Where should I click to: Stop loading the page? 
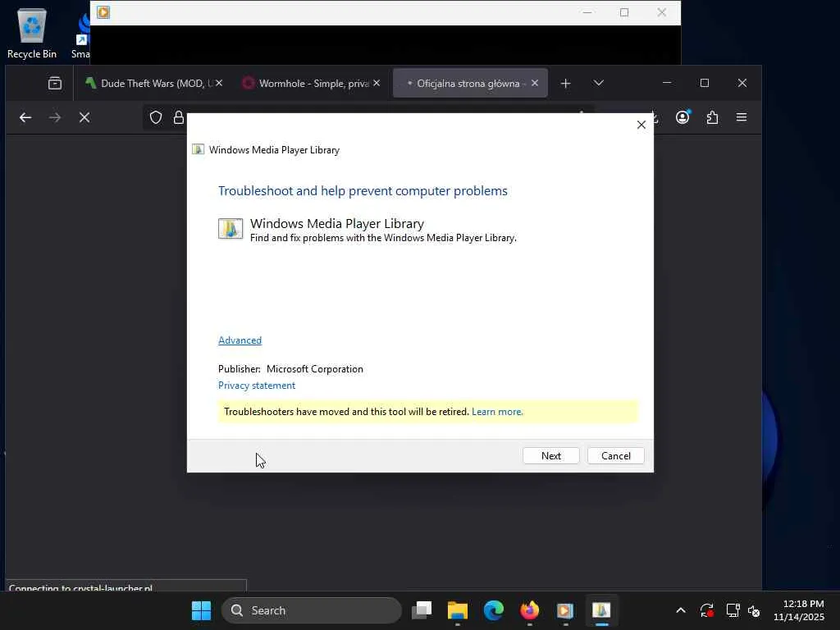click(x=84, y=117)
